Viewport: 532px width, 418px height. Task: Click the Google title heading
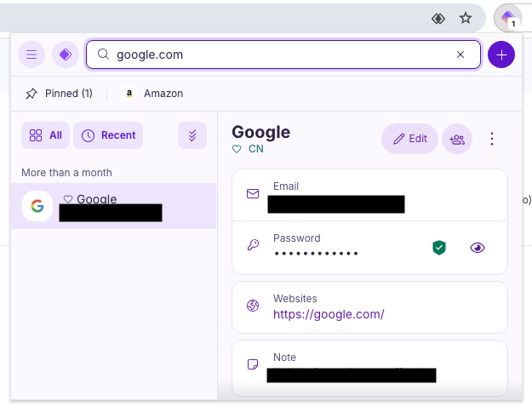click(261, 132)
